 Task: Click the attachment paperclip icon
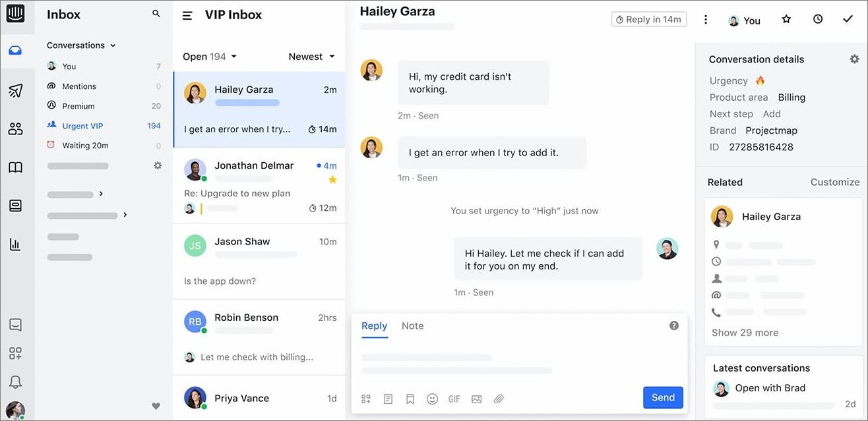coord(499,399)
